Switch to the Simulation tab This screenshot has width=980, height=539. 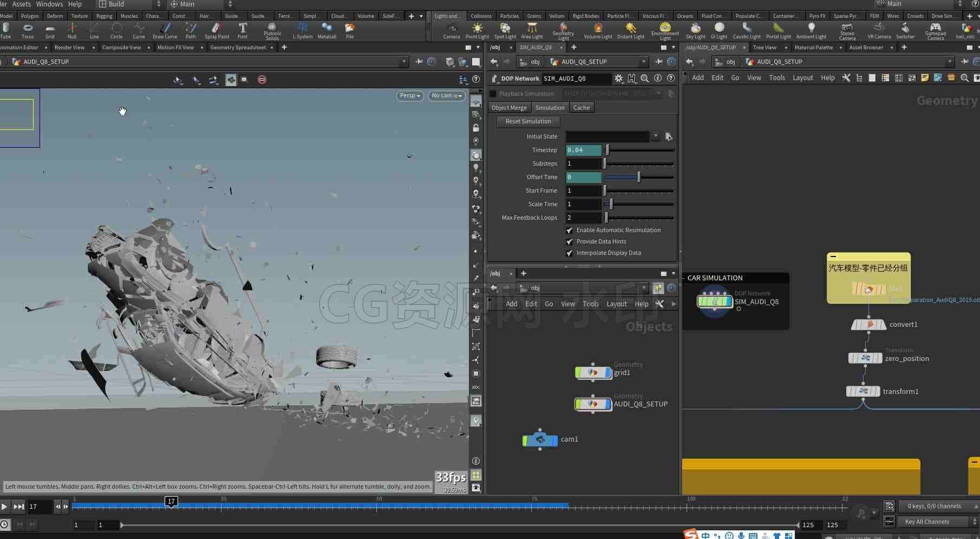point(550,108)
